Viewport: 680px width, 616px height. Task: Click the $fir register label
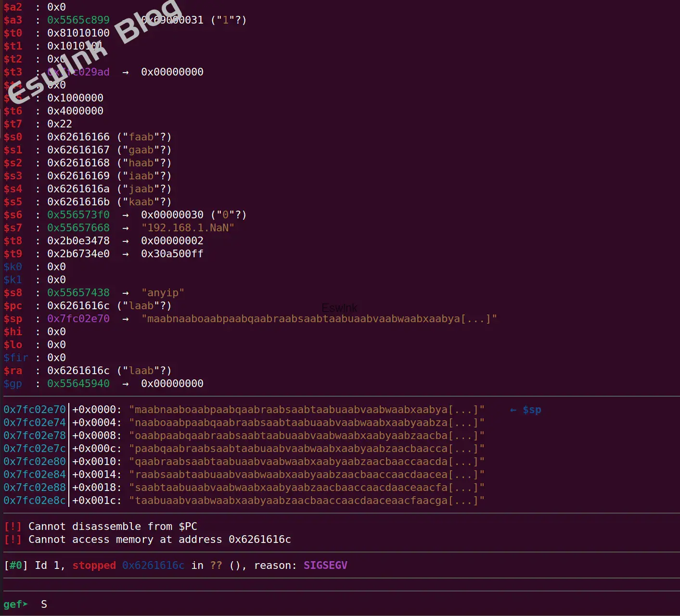coord(16,358)
